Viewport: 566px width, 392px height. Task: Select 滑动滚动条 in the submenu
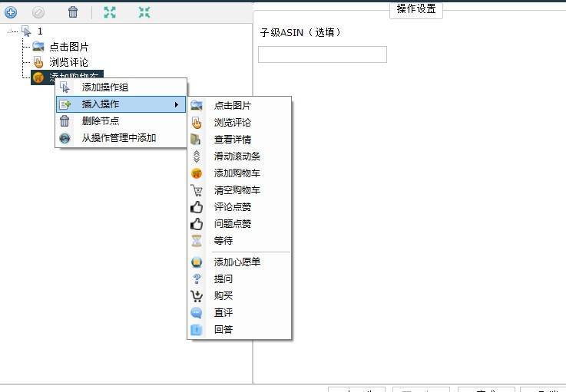tap(237, 156)
